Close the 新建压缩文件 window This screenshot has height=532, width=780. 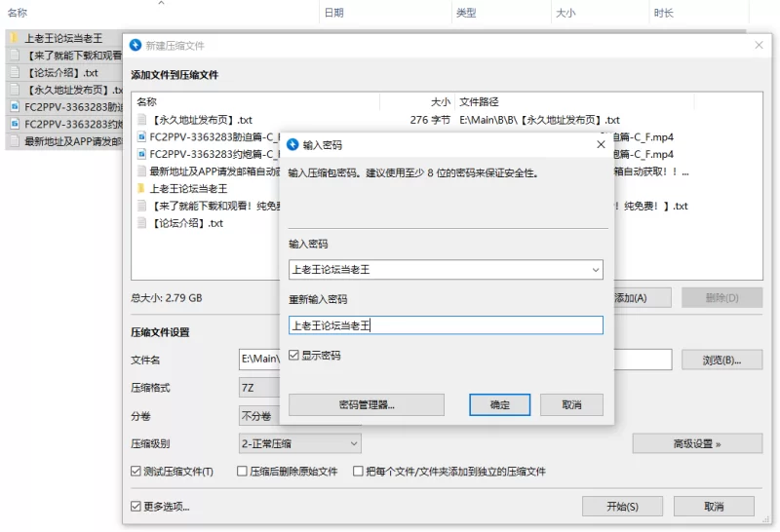click(x=759, y=45)
